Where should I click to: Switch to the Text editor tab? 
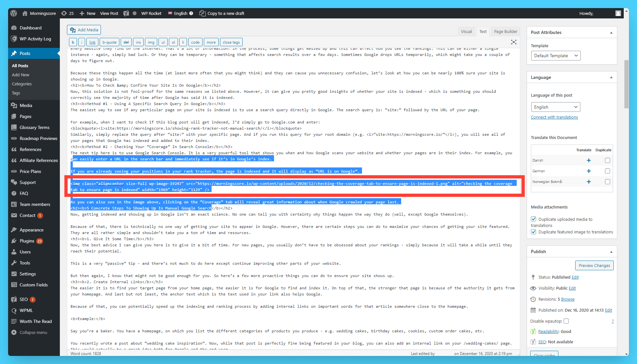[x=482, y=31]
